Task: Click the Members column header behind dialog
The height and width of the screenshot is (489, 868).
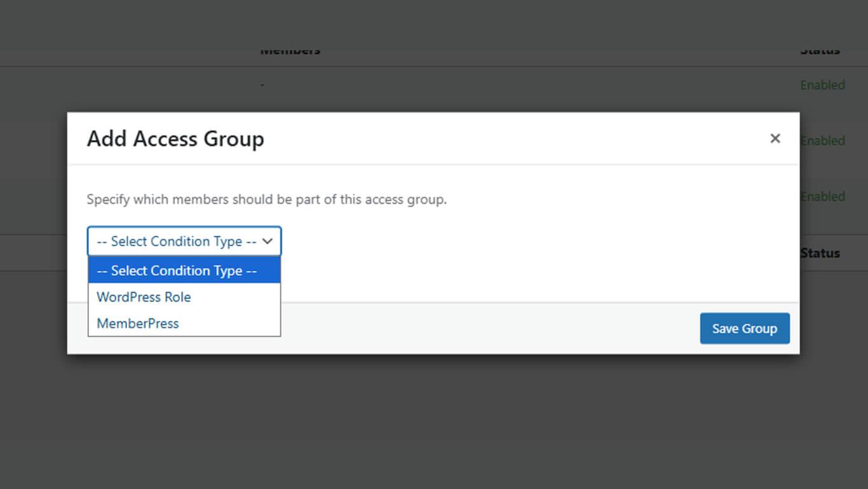Action: pyautogui.click(x=290, y=51)
